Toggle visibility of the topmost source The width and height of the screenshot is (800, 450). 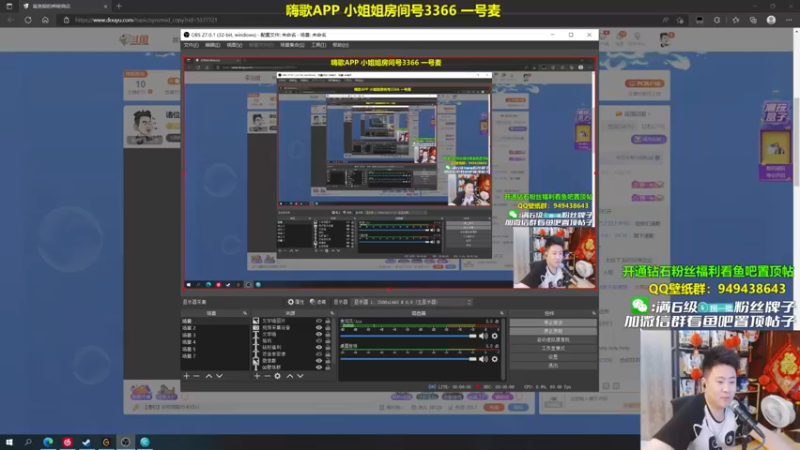click(x=319, y=321)
